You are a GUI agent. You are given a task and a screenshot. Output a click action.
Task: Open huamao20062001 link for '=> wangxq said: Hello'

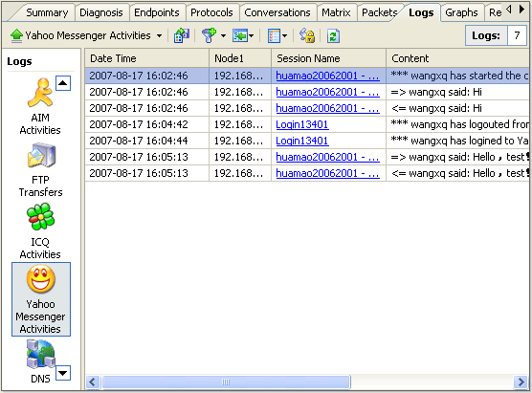point(327,157)
